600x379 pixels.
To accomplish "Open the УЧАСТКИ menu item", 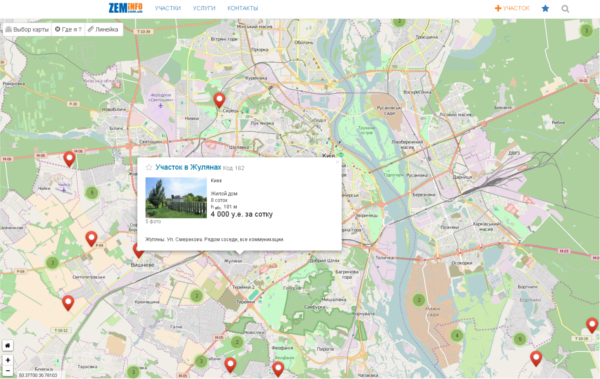I will pos(168,8).
